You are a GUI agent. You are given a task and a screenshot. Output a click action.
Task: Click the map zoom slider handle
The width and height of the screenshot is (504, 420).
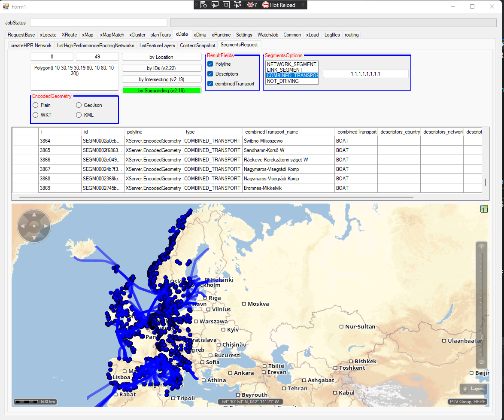coord(482,338)
